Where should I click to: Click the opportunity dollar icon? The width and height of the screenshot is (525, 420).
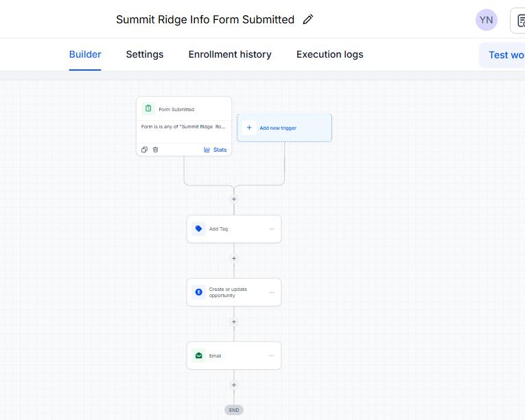coord(198,292)
